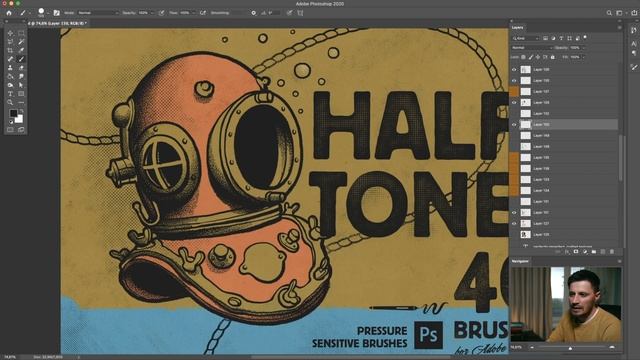Select the Zoom tool in the toolbox

pyautogui.click(x=10, y=102)
